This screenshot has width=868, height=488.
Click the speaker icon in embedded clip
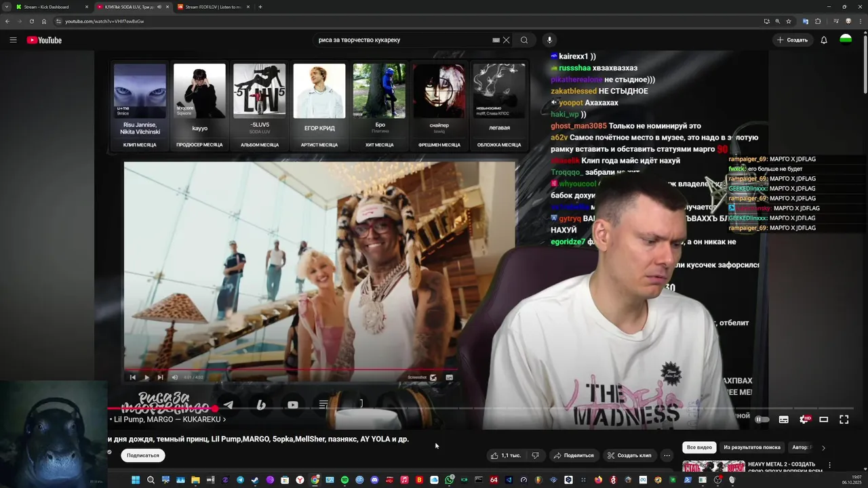[x=174, y=378]
